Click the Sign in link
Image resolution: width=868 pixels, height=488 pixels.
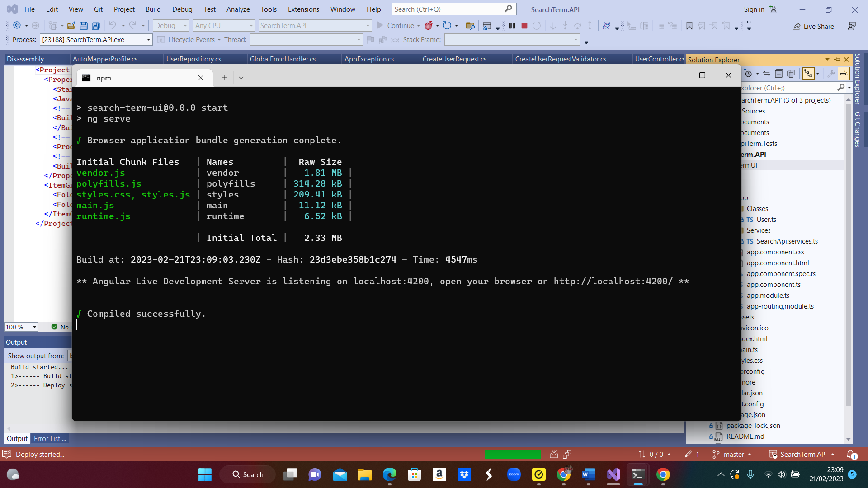[x=754, y=9]
